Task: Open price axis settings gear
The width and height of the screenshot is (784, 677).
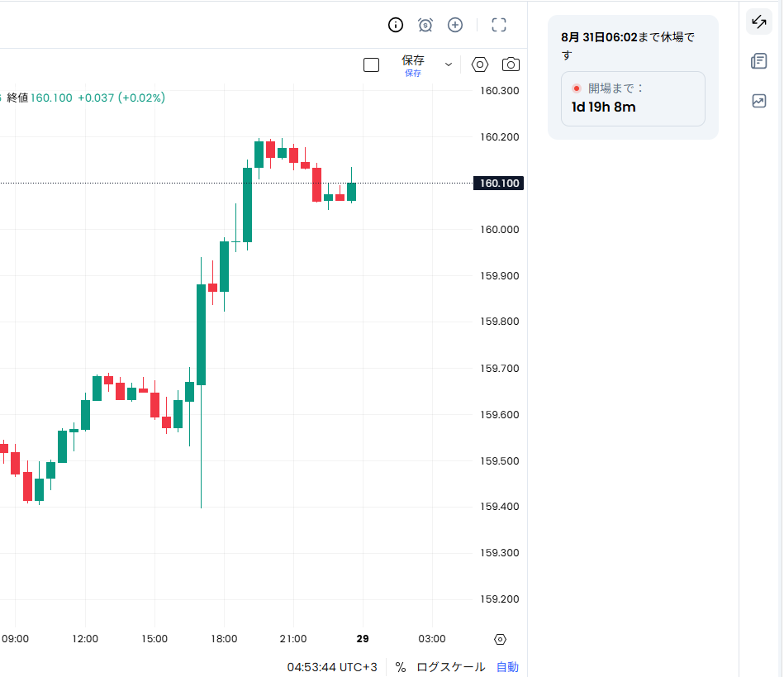Action: point(500,639)
